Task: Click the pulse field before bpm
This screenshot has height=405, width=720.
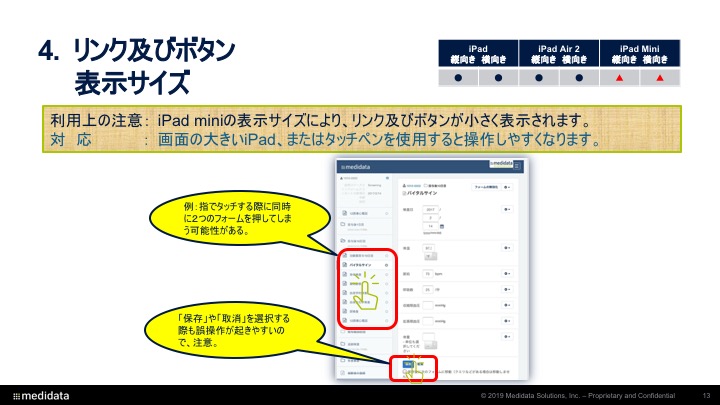Action: pos(428,274)
